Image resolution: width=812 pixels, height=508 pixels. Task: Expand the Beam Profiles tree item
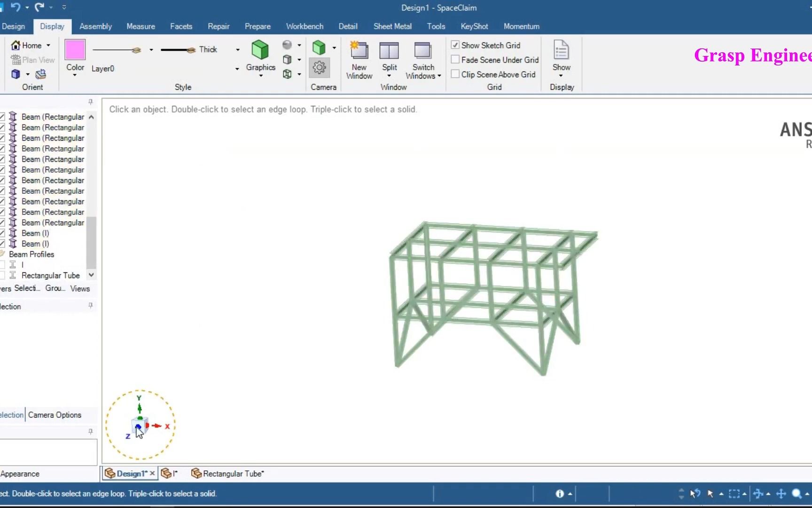[x=31, y=254]
